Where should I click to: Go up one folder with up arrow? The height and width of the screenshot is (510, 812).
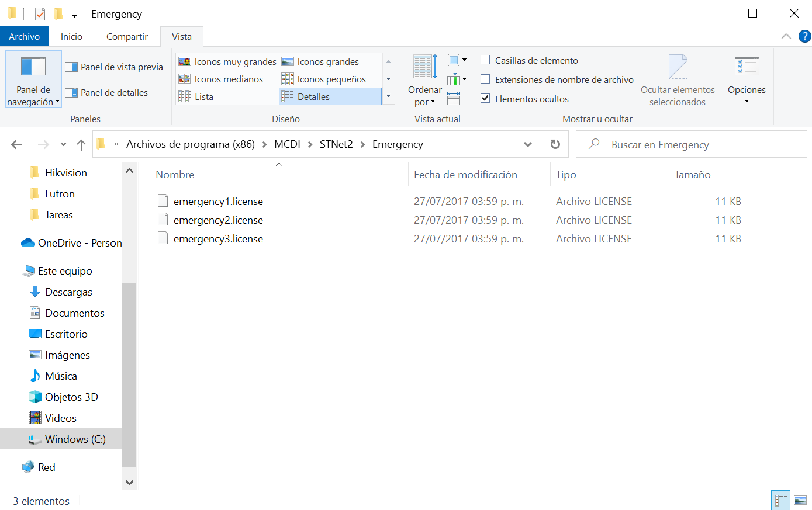(81, 144)
